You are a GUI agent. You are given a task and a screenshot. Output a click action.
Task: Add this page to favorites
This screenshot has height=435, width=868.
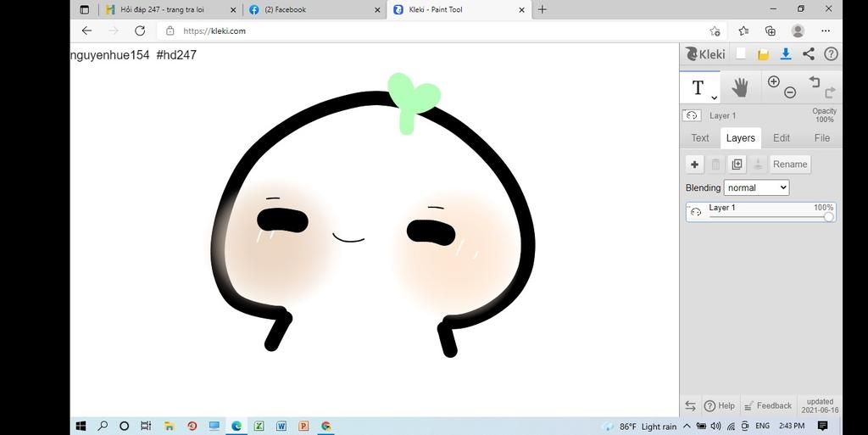pyautogui.click(x=715, y=31)
